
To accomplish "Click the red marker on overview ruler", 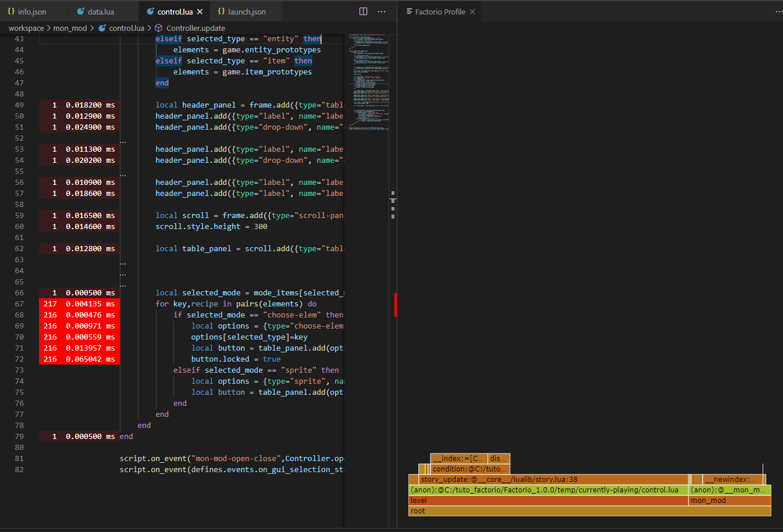I will 395,305.
